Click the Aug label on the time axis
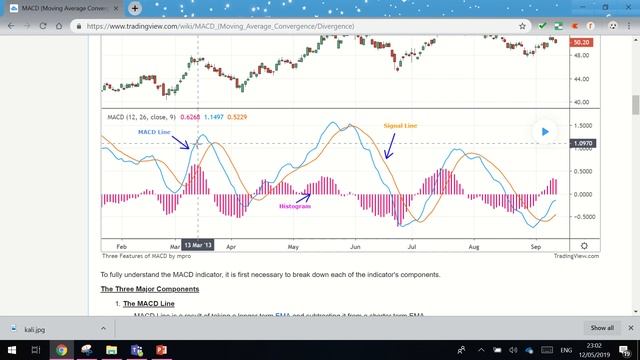640x360 pixels. 474,247
